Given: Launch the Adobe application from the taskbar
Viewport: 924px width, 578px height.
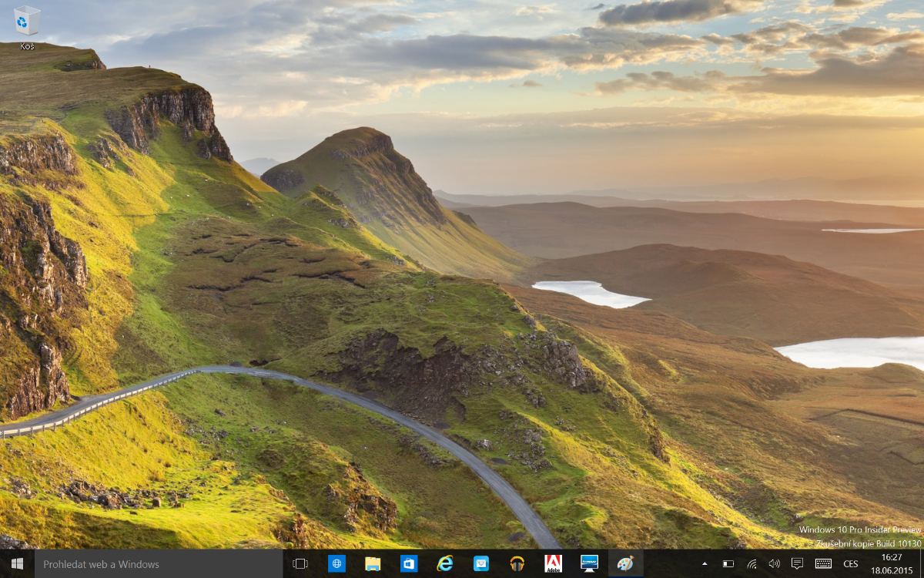Looking at the screenshot, I should point(553,564).
